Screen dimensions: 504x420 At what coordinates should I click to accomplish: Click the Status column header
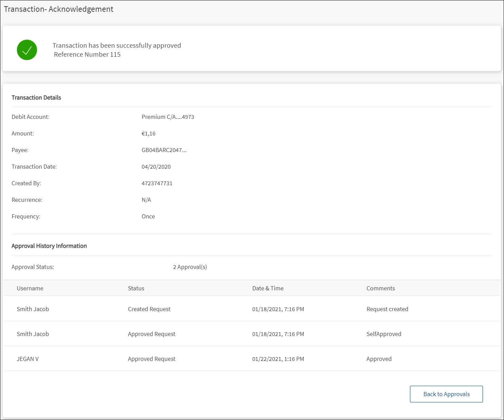[x=136, y=288]
